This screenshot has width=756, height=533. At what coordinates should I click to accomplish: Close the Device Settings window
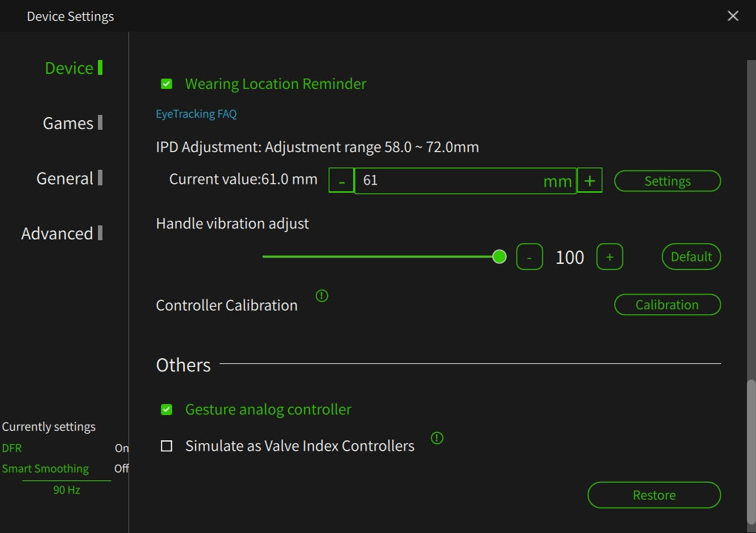click(733, 16)
